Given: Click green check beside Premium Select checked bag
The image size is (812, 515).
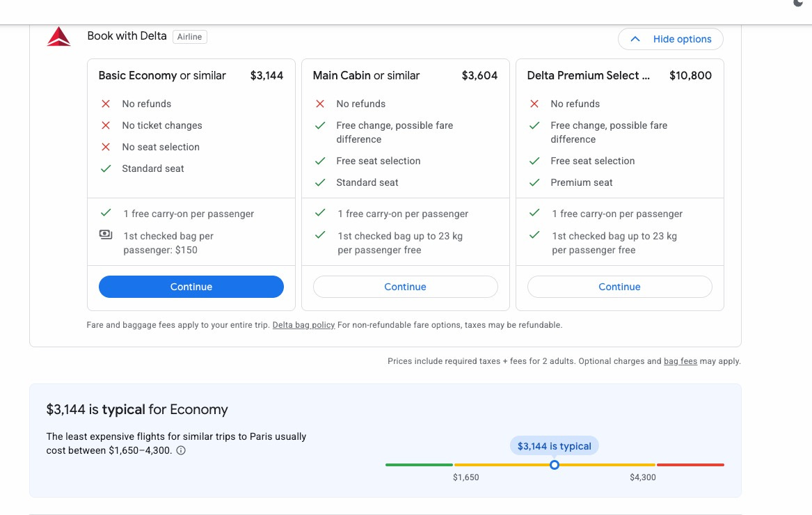Looking at the screenshot, I should point(534,235).
